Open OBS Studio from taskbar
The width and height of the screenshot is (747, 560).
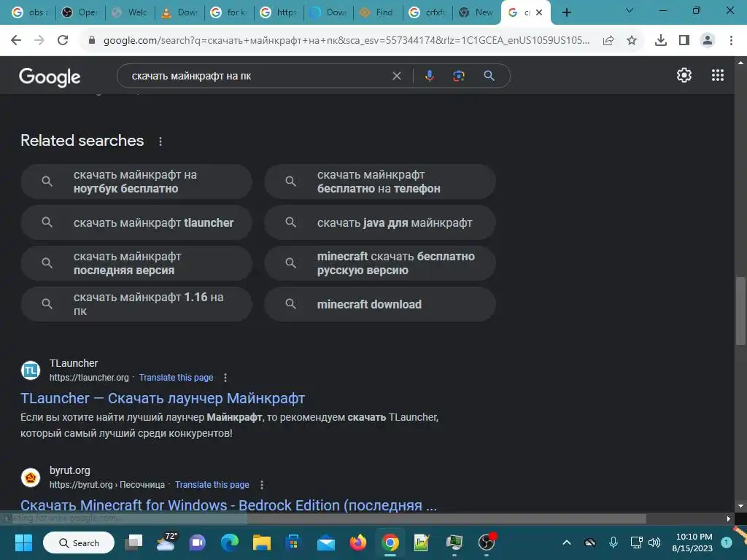[x=487, y=542]
